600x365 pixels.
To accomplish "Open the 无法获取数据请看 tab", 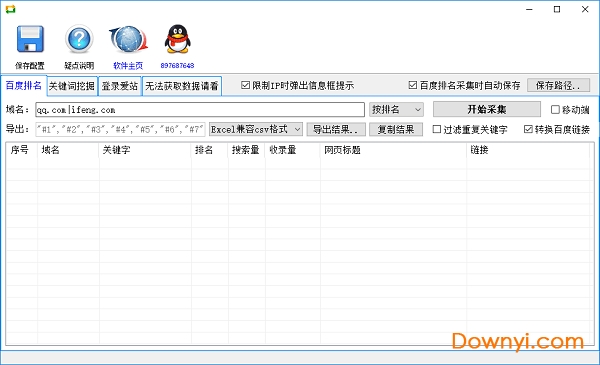I will (182, 86).
